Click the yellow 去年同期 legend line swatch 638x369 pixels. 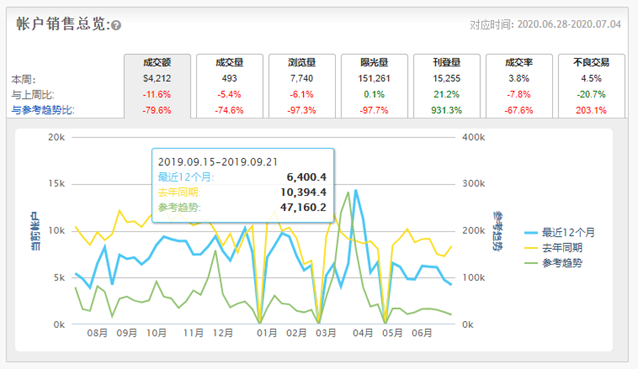pos(531,248)
